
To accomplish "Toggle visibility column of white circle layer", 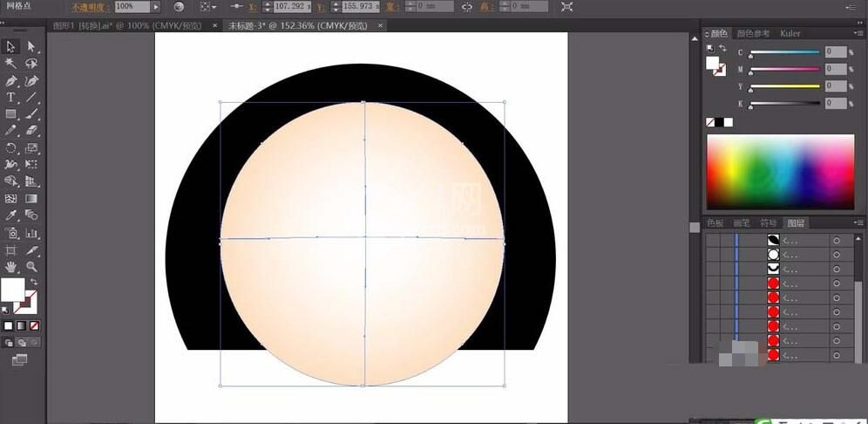I will (711, 255).
